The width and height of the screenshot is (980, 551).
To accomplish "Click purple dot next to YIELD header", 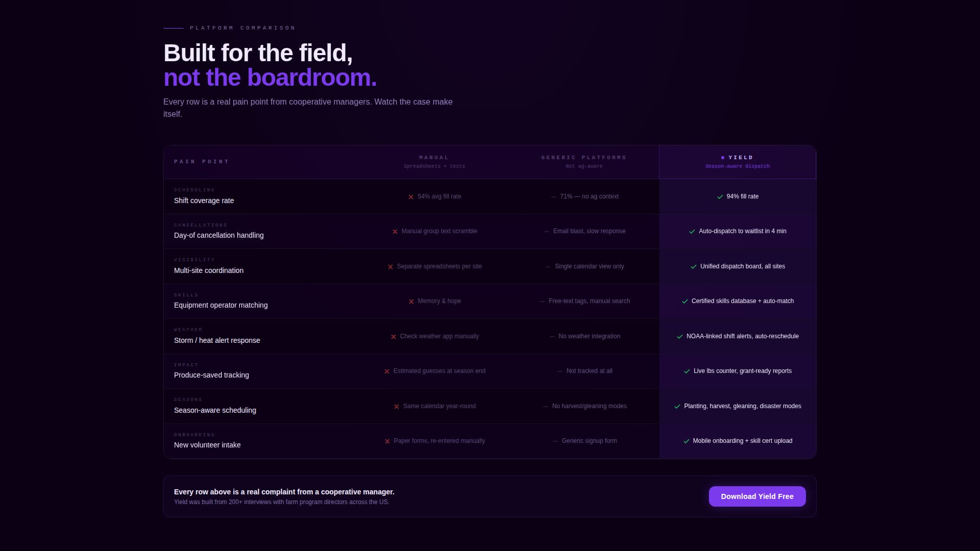I will coord(723,158).
